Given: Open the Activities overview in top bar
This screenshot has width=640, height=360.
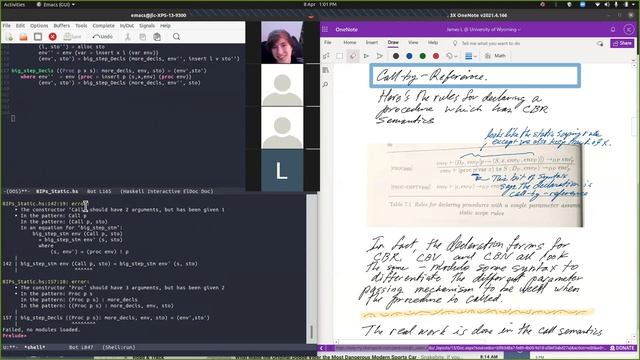Looking at the screenshot, I should 14,4.
